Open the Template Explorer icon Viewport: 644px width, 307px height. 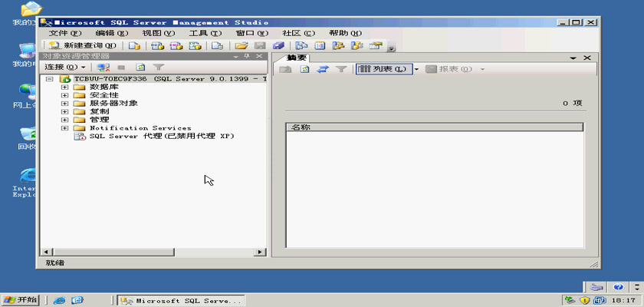357,45
